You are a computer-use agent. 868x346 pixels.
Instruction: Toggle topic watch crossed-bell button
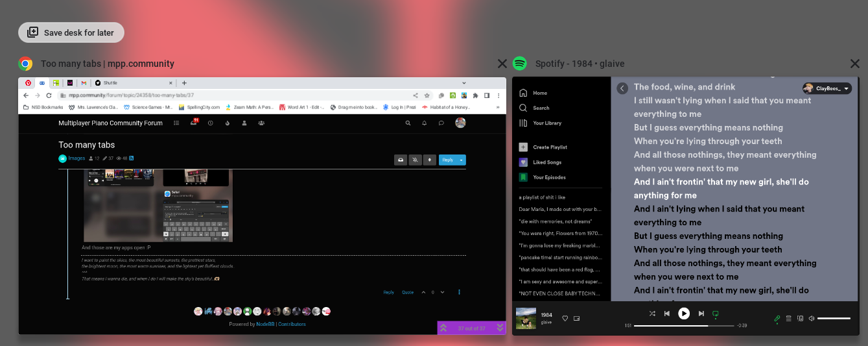(415, 160)
